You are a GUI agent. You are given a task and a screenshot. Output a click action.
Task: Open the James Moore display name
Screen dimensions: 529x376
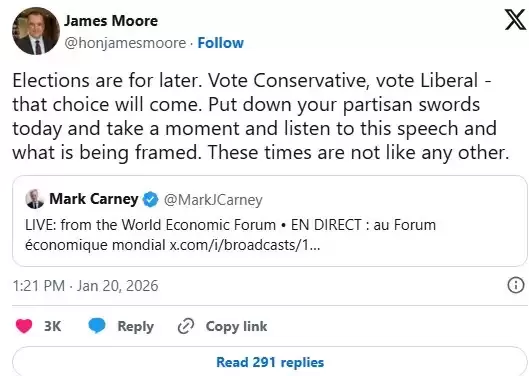point(111,21)
